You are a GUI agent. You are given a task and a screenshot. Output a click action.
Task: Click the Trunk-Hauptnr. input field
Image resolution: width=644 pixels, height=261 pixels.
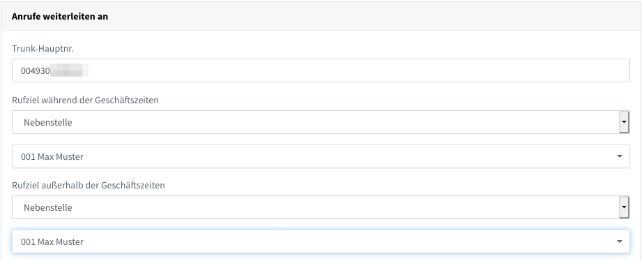tap(321, 70)
